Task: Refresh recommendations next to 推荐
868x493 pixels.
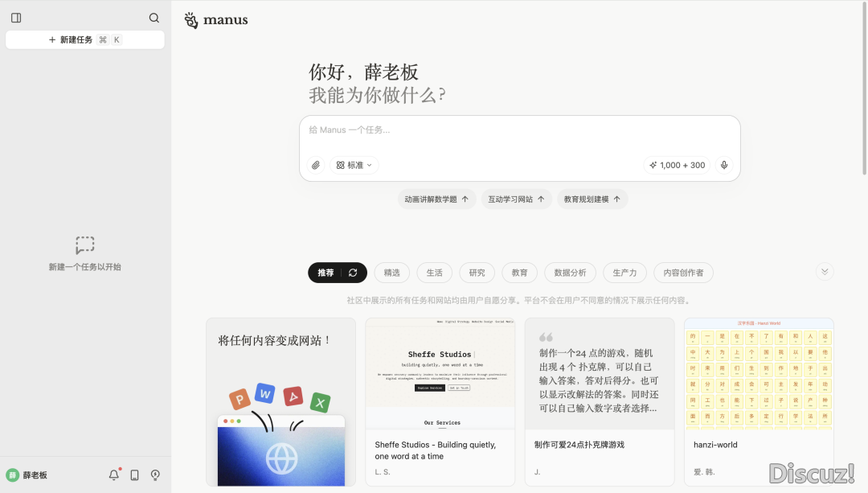Action: click(353, 273)
